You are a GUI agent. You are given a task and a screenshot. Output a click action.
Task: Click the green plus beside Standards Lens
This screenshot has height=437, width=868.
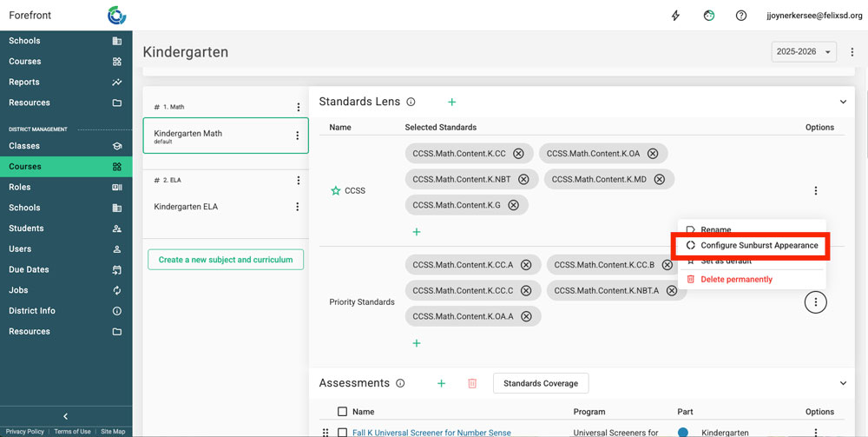click(450, 103)
